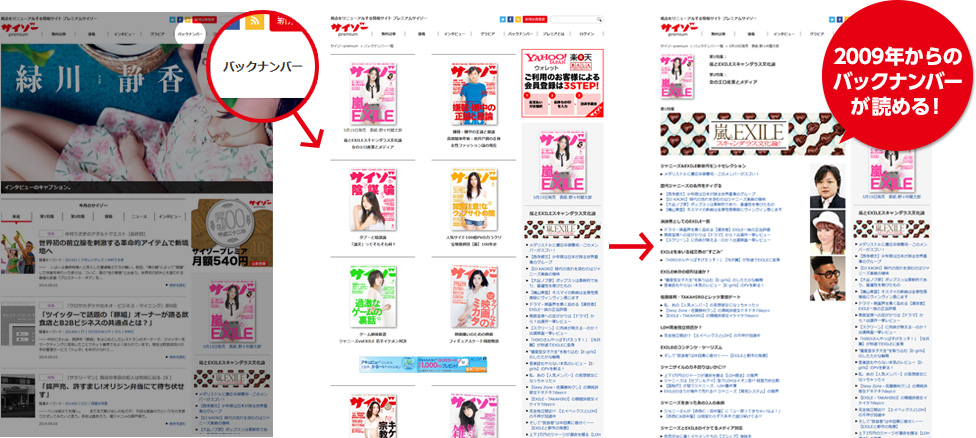
Task: Click サイゾーpremium breadcrumb on middle list page
Action: [345, 47]
